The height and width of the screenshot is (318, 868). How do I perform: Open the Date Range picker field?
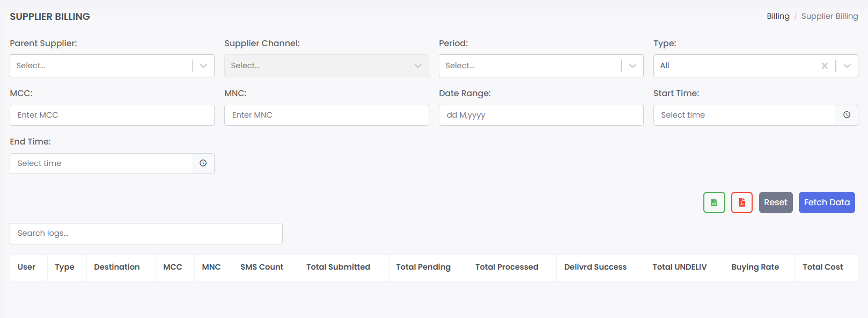(541, 115)
